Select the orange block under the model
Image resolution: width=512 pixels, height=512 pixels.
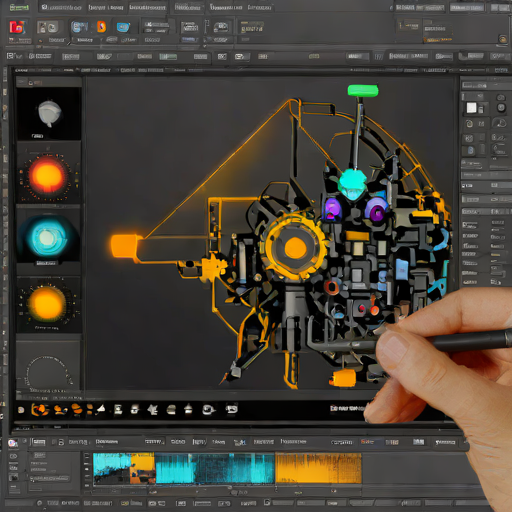click(343, 378)
